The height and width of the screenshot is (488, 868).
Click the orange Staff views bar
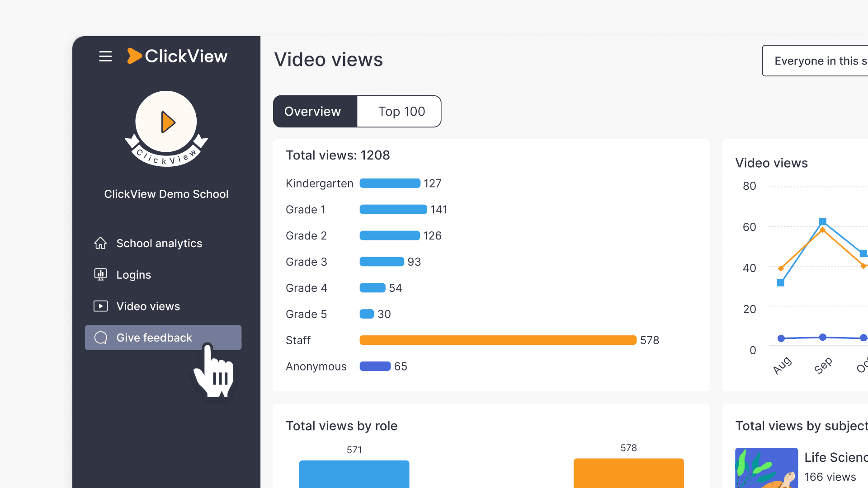[x=498, y=340]
